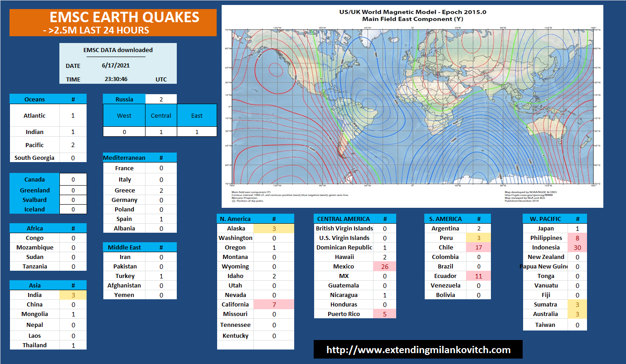This screenshot has height=364, width=626.
Task: Select the Sumatra count cell
Action: (x=577, y=304)
